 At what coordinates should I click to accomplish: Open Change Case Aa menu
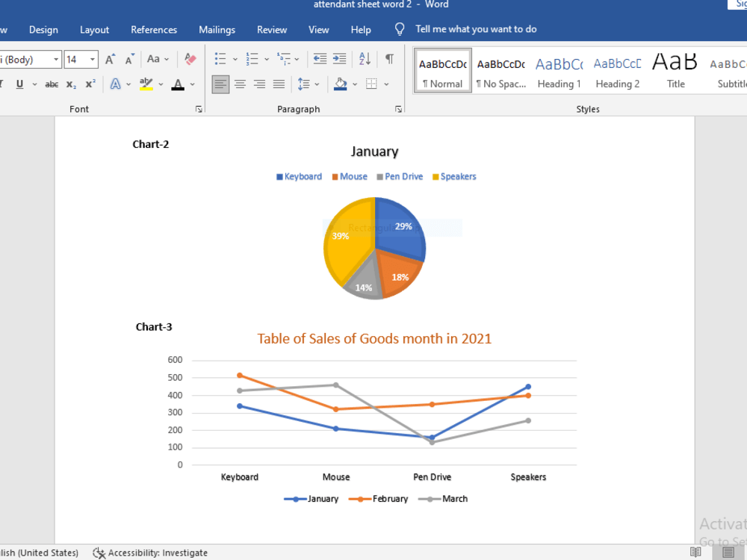158,59
